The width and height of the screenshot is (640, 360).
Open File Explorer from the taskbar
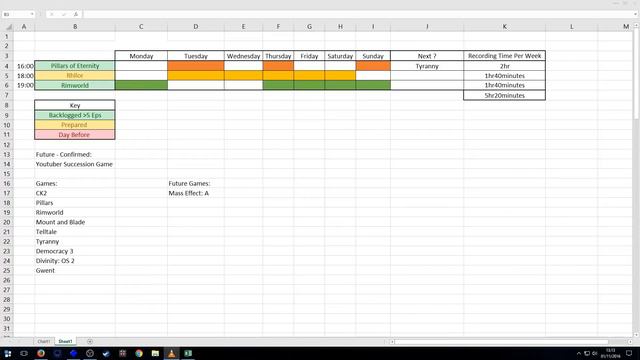pyautogui.click(x=155, y=353)
